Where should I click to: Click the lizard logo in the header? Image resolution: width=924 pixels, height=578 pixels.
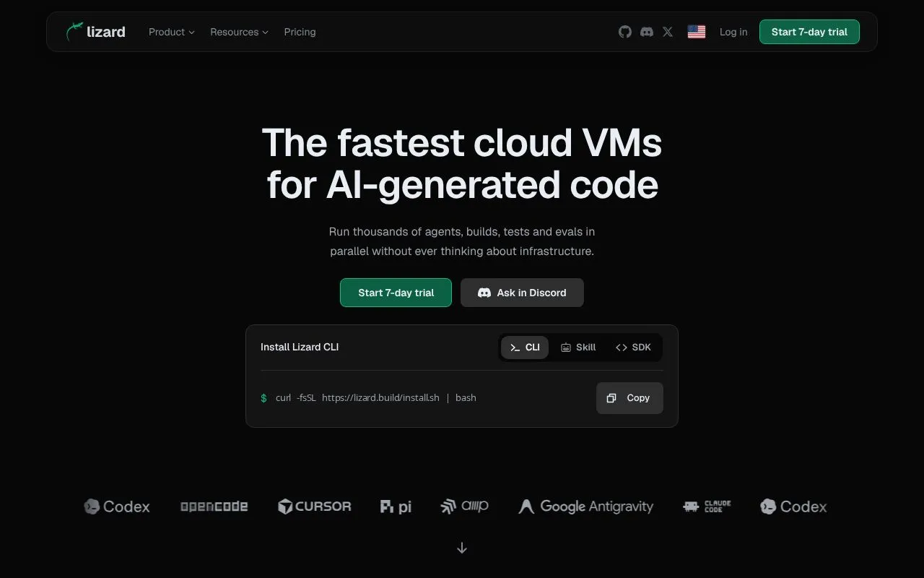point(95,32)
